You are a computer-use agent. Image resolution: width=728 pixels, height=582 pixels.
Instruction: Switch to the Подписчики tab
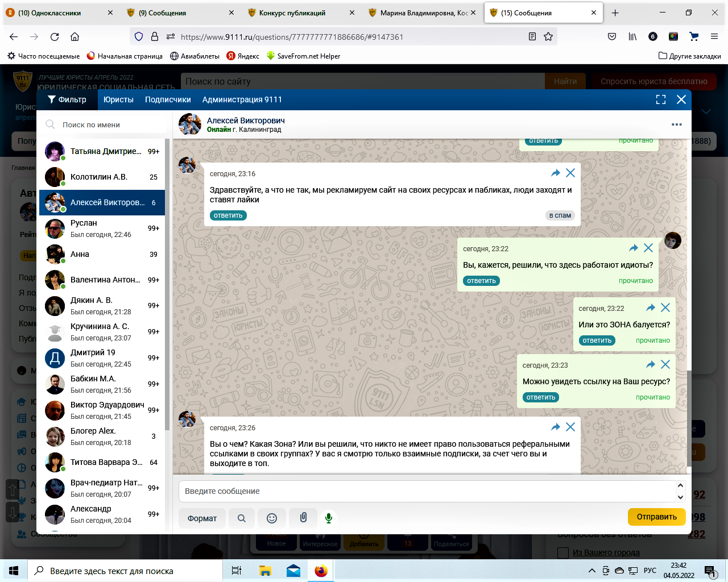coord(168,99)
